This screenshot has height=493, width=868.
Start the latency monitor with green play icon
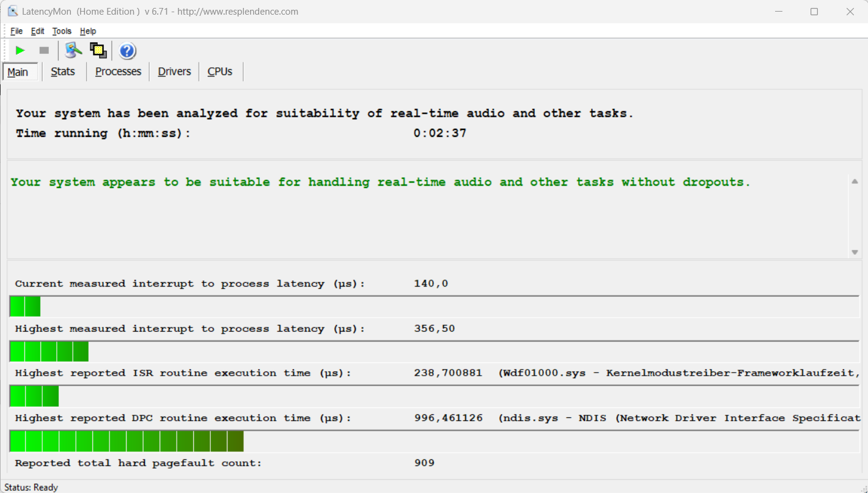[x=20, y=50]
